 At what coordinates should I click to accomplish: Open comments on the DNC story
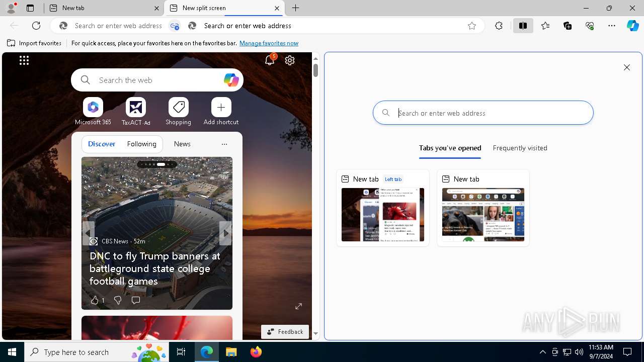click(135, 300)
